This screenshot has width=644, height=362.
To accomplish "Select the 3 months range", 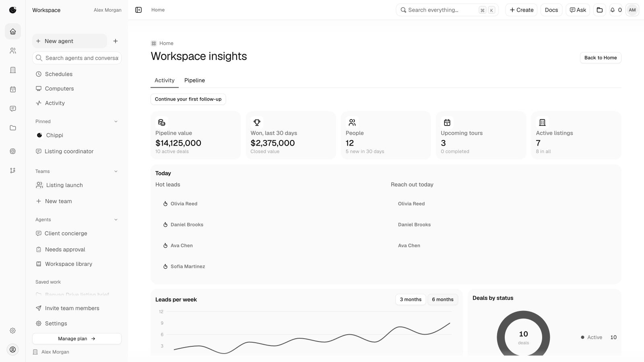I will [411, 299].
